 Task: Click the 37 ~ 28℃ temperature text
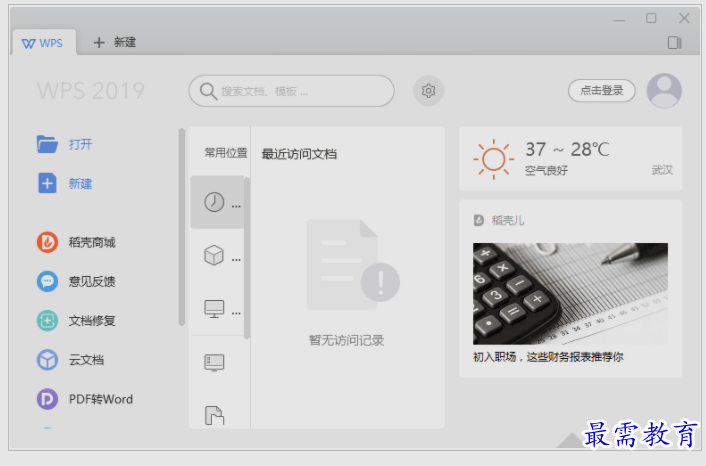click(x=567, y=149)
